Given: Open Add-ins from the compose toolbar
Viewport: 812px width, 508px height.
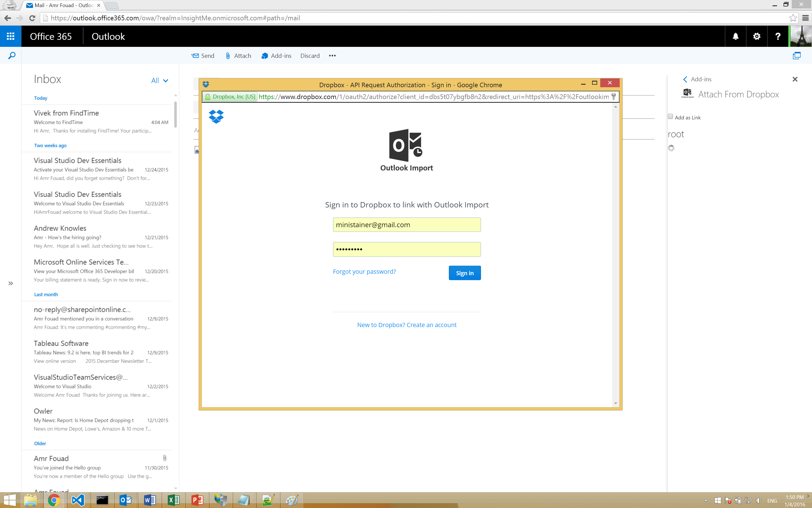Looking at the screenshot, I should coord(276,56).
